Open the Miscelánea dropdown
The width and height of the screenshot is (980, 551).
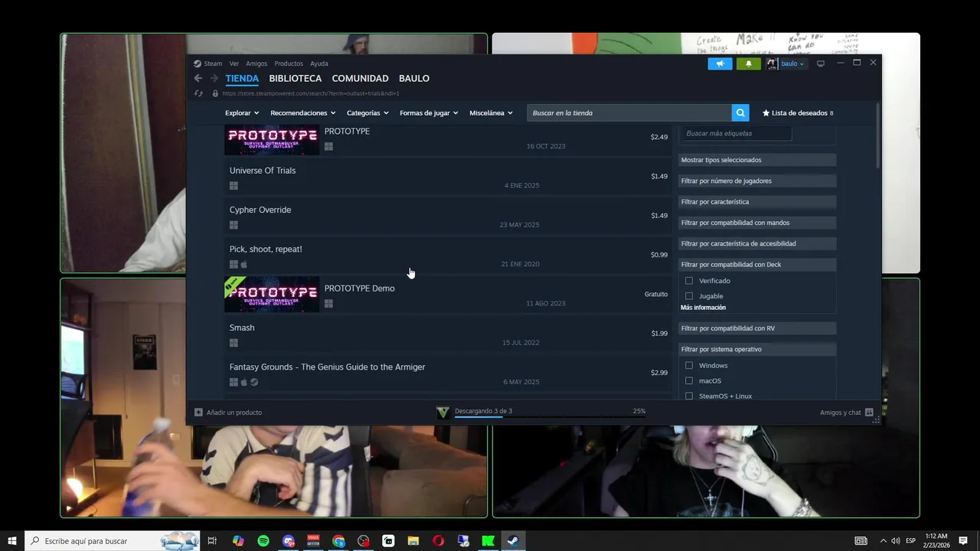(491, 112)
